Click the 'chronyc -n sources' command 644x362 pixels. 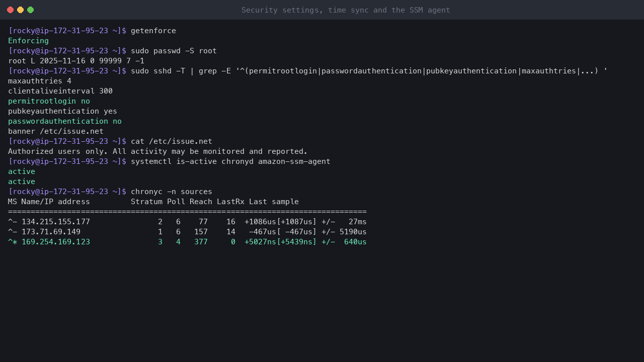point(172,192)
